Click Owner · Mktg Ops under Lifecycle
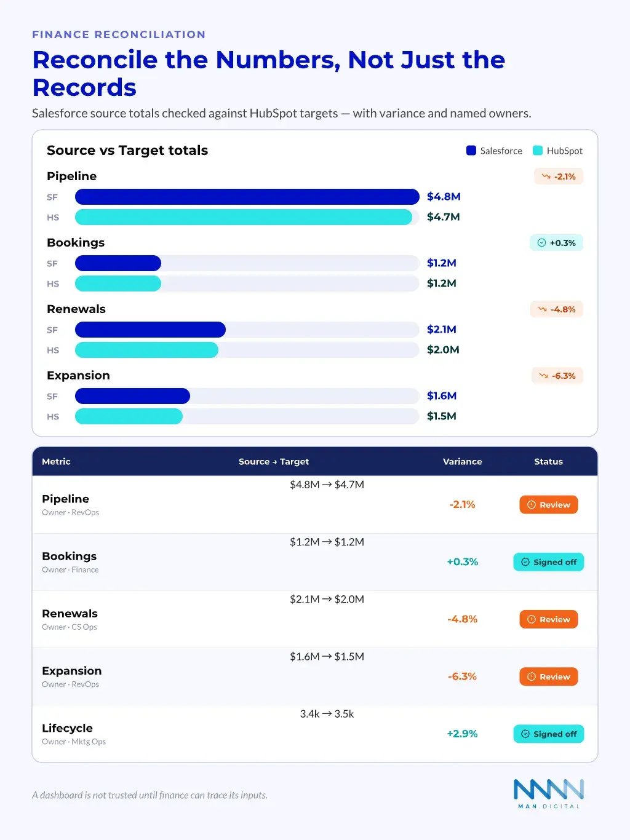The image size is (630, 840). coord(74,742)
